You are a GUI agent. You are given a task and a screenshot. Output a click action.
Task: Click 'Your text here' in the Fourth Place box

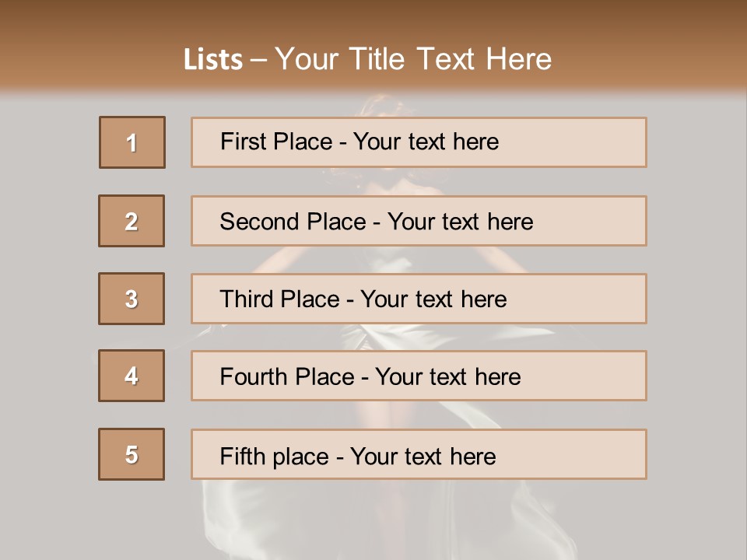click(x=447, y=377)
